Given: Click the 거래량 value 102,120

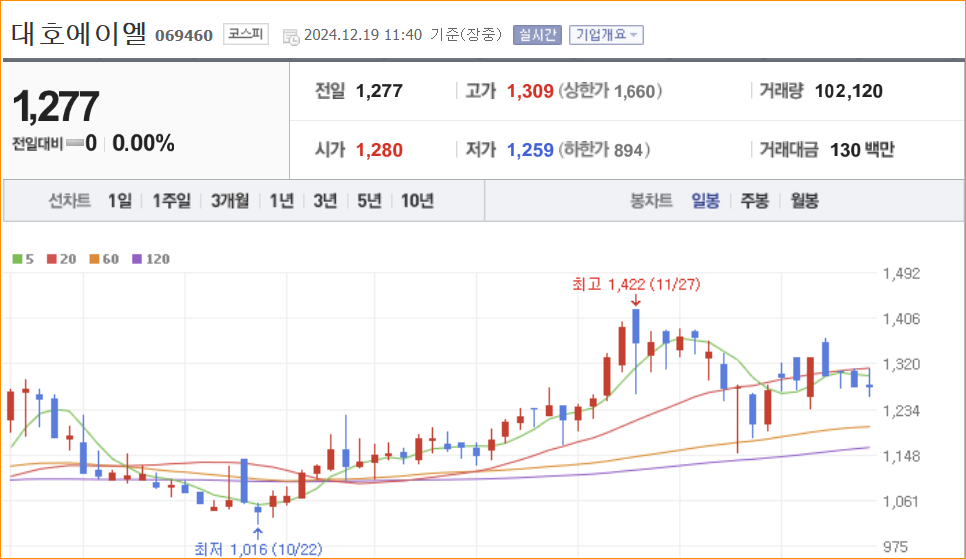Looking at the screenshot, I should pyautogui.click(x=848, y=91).
